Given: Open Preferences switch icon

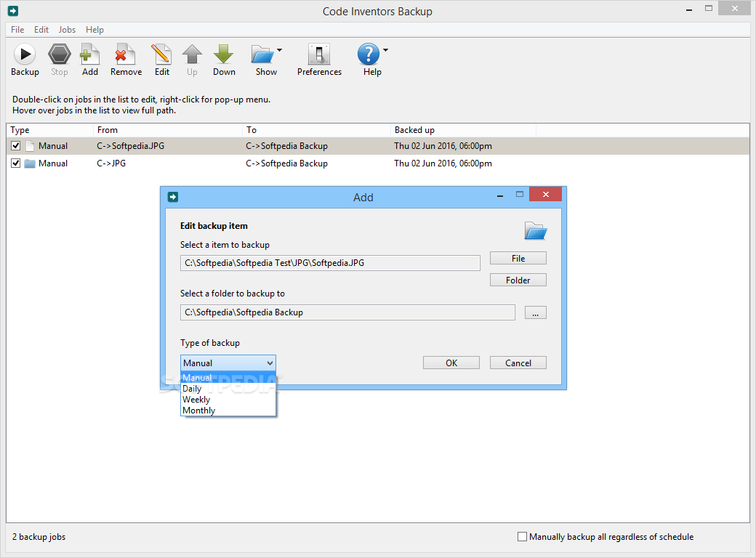Looking at the screenshot, I should (x=318, y=54).
